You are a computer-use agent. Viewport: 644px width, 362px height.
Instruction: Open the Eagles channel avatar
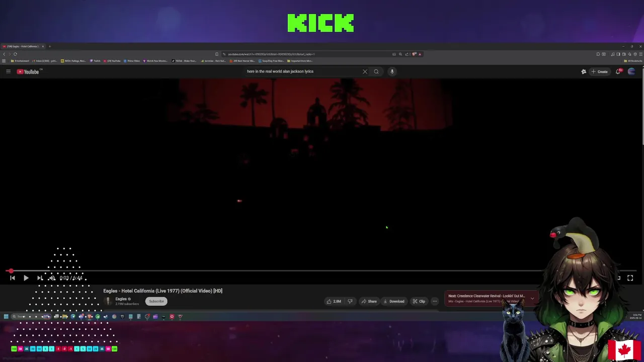point(108,301)
